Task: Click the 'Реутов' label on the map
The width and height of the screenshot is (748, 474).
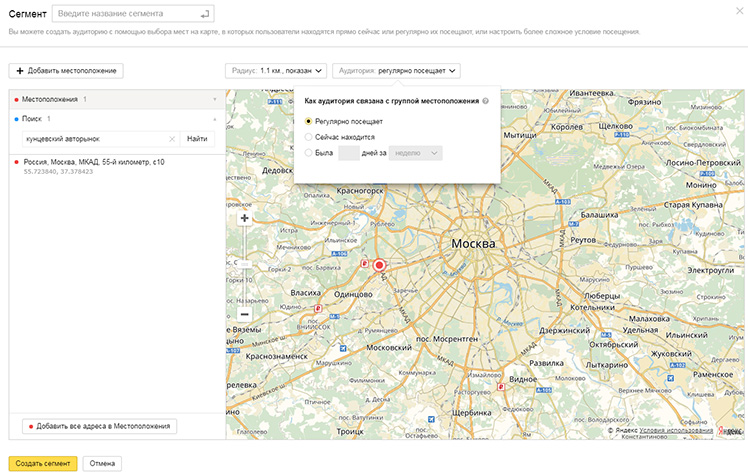Action: click(x=583, y=240)
